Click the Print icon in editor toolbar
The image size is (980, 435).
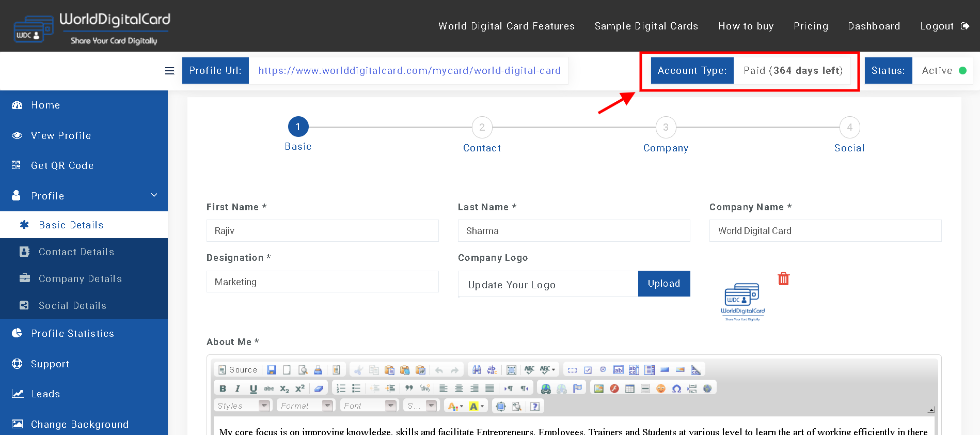(318, 370)
